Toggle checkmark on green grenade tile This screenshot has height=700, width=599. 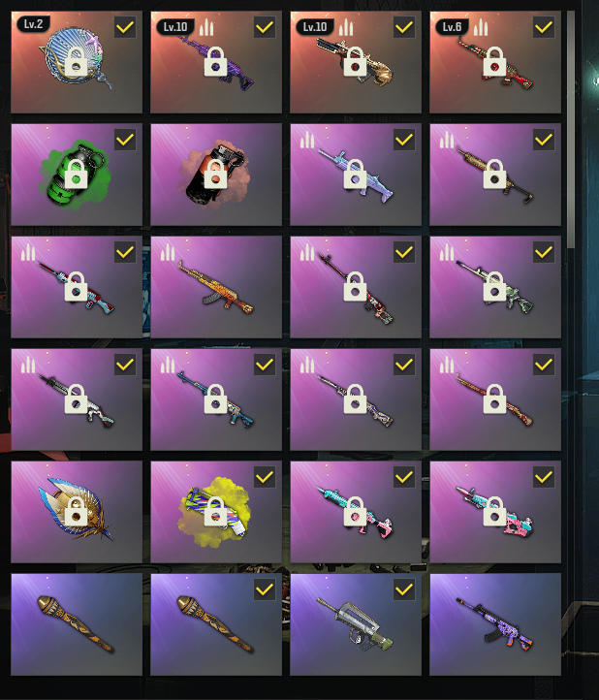[125, 140]
